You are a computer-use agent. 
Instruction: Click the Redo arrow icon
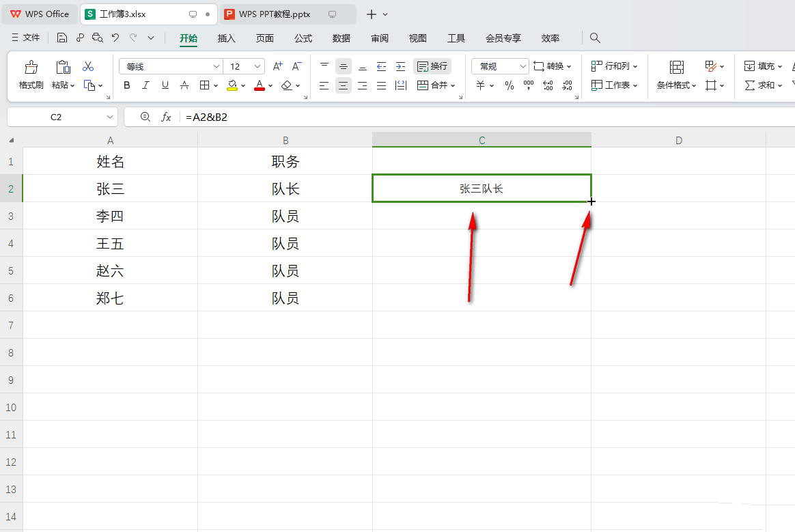point(133,38)
